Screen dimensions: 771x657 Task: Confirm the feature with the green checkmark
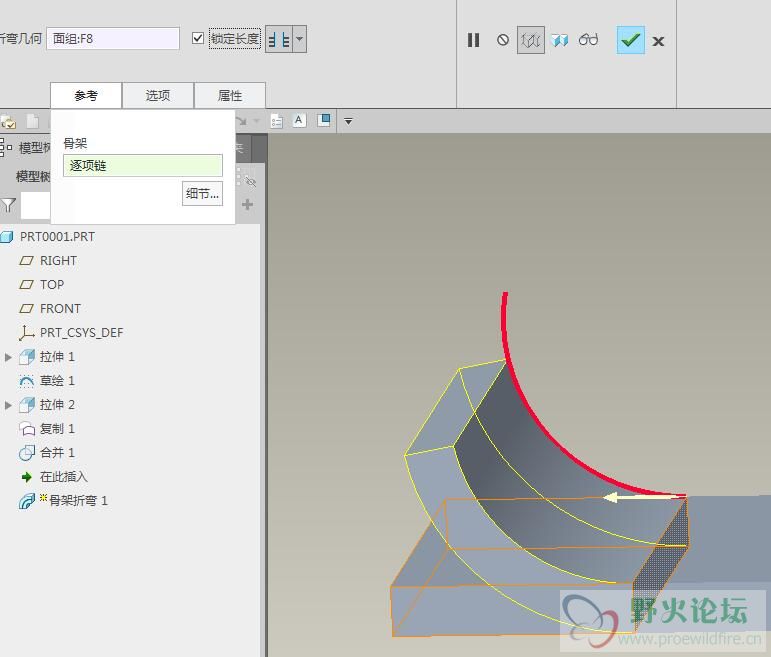tap(630, 40)
